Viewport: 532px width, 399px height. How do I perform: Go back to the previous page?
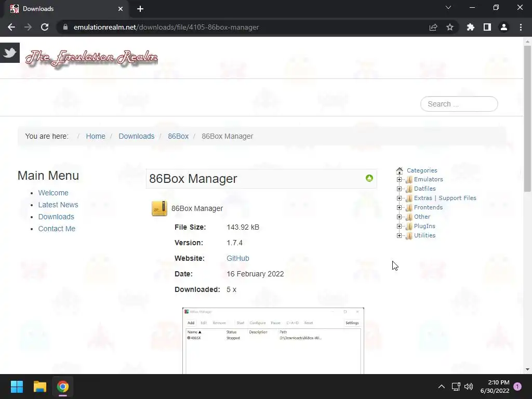click(11, 27)
